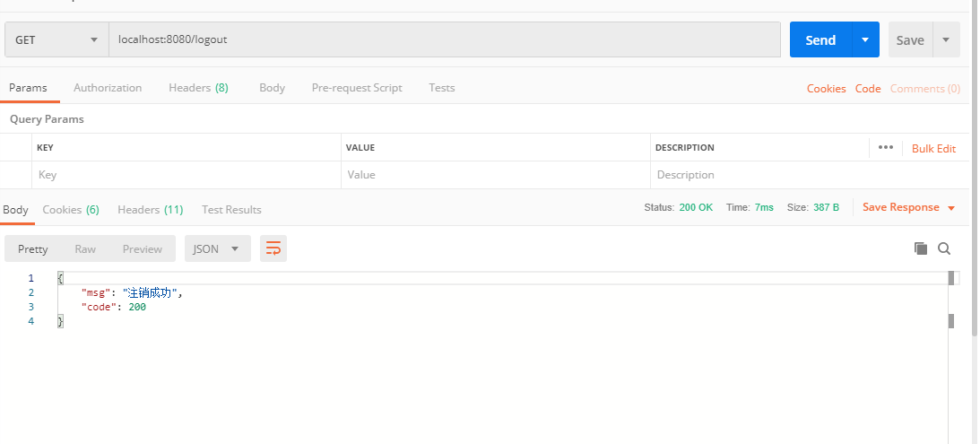980x444 pixels.
Task: Switch to the request Body tab
Action: [x=272, y=88]
